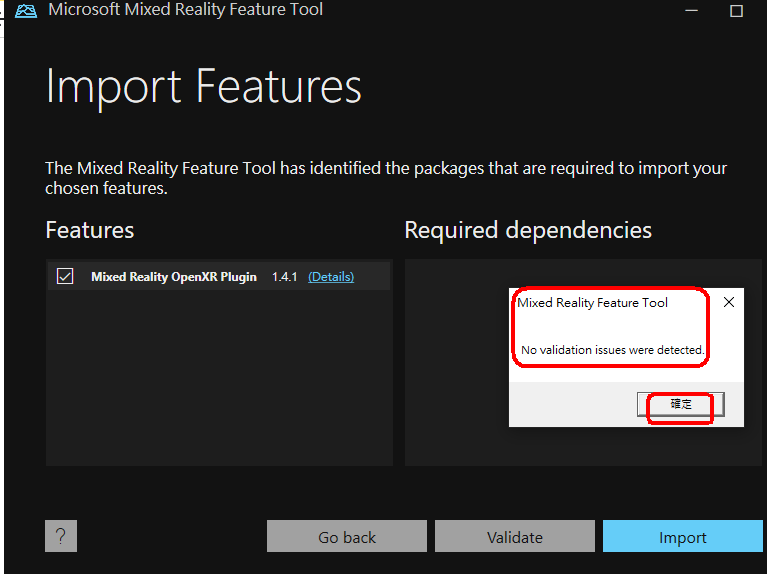Click the No validation issues were detected message

click(x=612, y=350)
